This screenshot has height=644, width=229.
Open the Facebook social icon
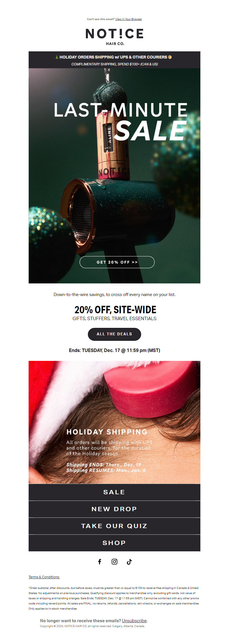100,562
